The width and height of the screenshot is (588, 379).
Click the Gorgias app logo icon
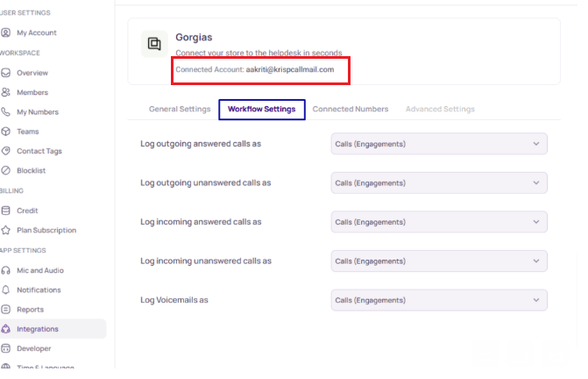click(x=154, y=44)
